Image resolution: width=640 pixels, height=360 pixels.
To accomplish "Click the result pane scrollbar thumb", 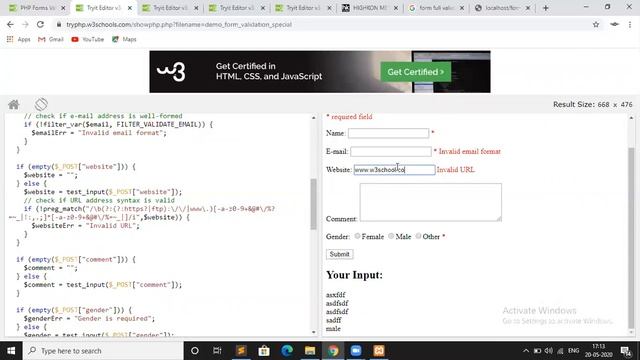I will click(631, 238).
